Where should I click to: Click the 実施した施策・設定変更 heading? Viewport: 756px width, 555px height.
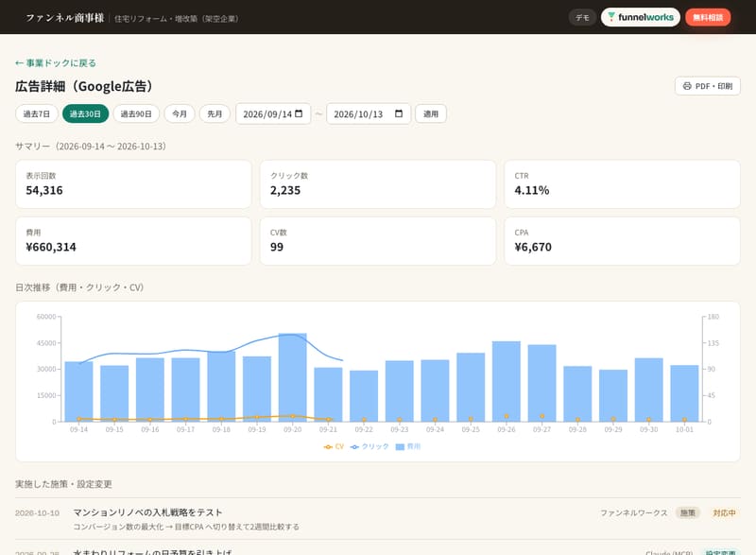point(63,484)
